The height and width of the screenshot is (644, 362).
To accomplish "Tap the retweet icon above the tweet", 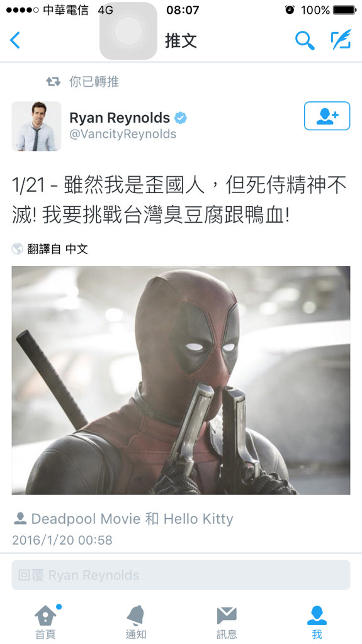I will pos(53,81).
